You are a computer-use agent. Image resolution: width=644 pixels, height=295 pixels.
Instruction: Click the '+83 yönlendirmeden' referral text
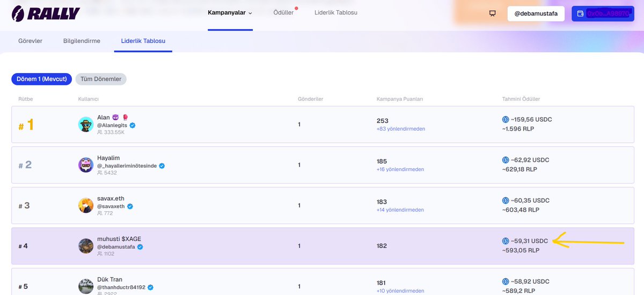400,129
